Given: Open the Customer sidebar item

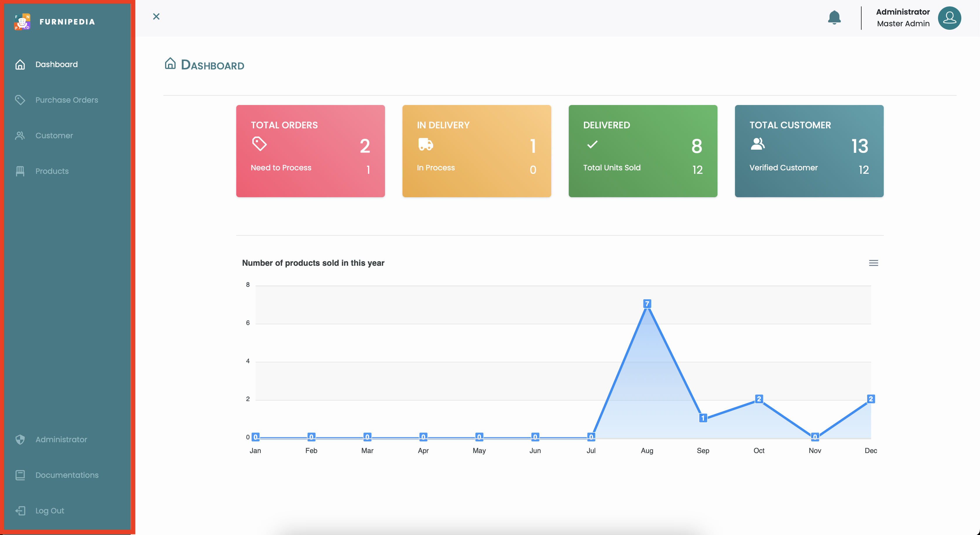Looking at the screenshot, I should point(54,135).
